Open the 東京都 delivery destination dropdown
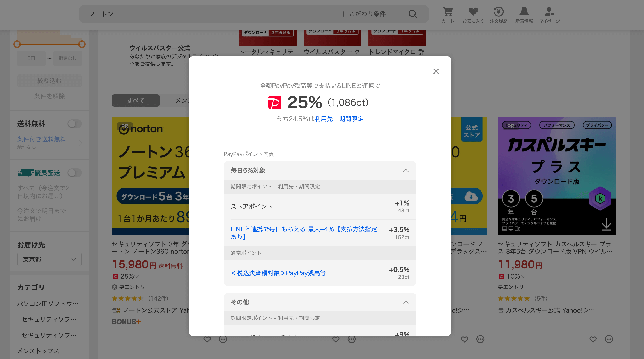 coord(50,259)
